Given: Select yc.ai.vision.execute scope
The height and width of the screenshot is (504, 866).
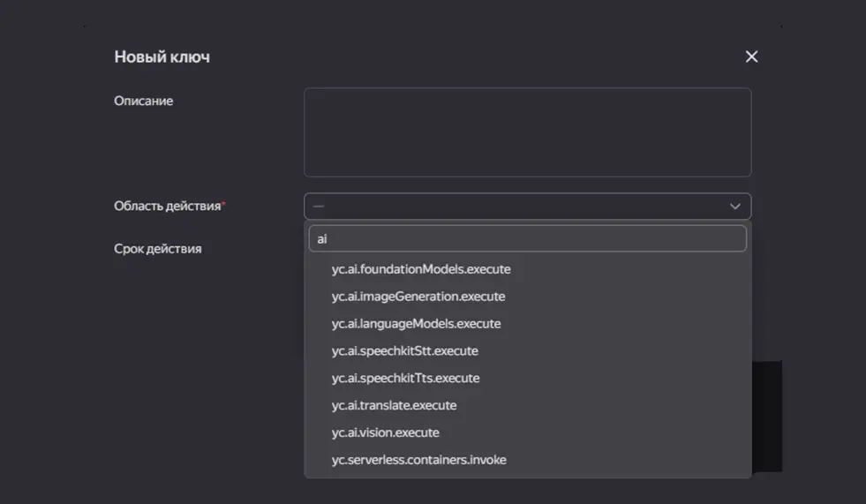Looking at the screenshot, I should (385, 433).
